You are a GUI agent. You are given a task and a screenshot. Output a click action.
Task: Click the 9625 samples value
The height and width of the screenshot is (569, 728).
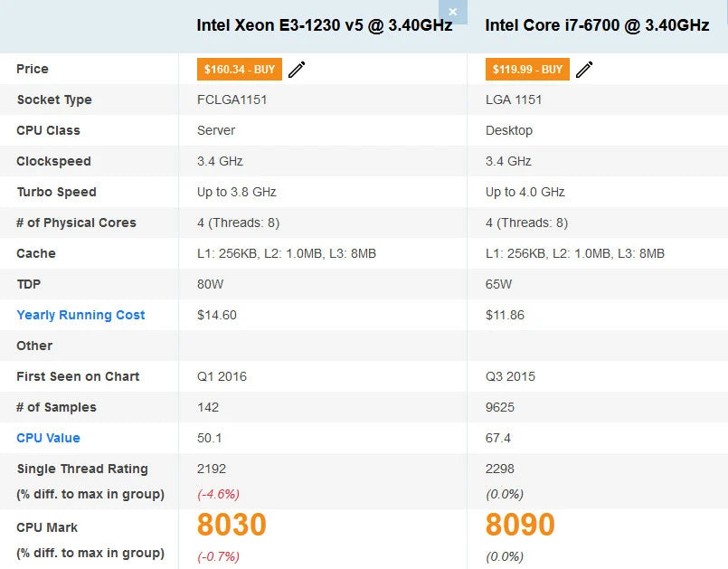[500, 407]
